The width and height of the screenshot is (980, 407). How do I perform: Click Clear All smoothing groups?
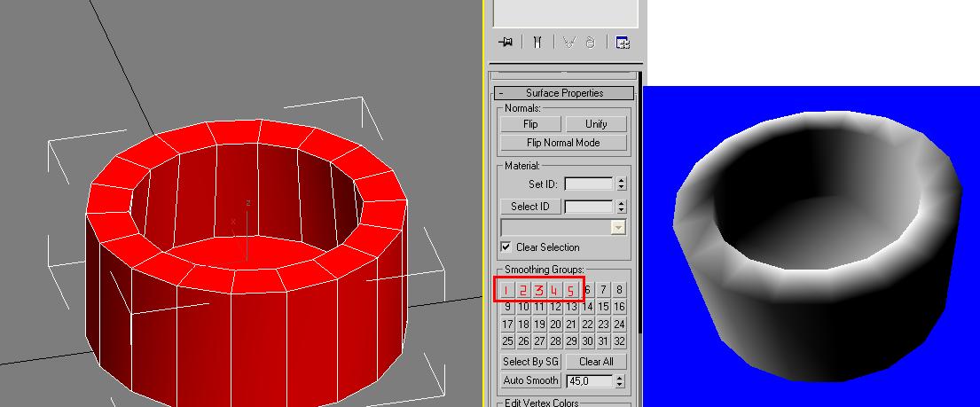tap(596, 362)
